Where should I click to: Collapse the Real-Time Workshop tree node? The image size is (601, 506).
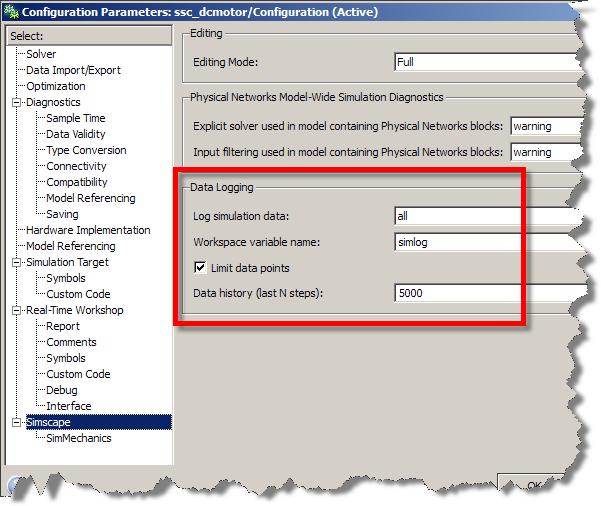click(x=16, y=310)
